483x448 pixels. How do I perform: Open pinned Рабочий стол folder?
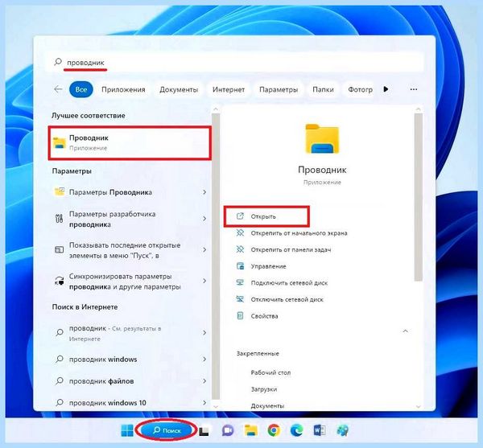pyautogui.click(x=270, y=372)
